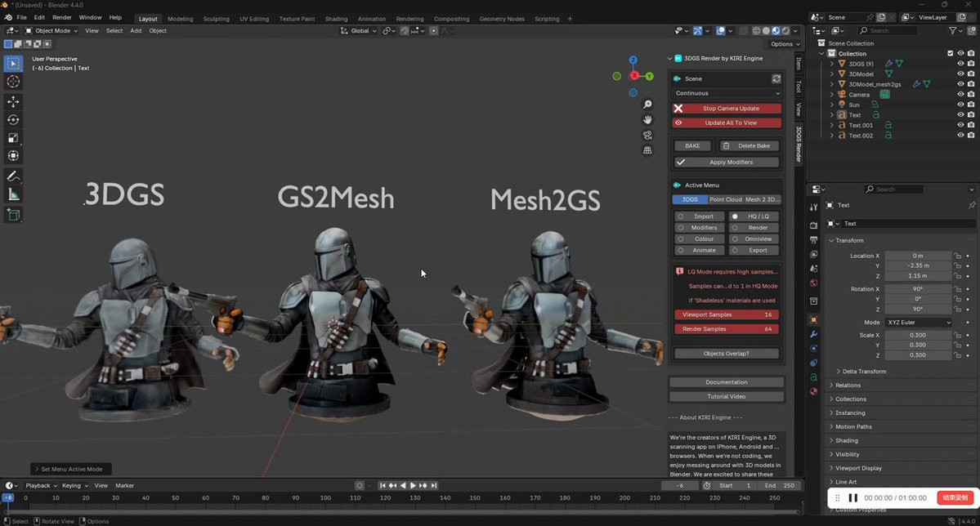Expand the Viewport Display panel

point(858,468)
